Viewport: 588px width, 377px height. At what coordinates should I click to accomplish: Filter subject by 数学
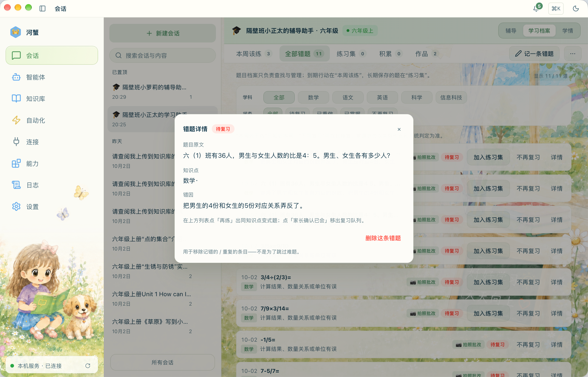(313, 97)
